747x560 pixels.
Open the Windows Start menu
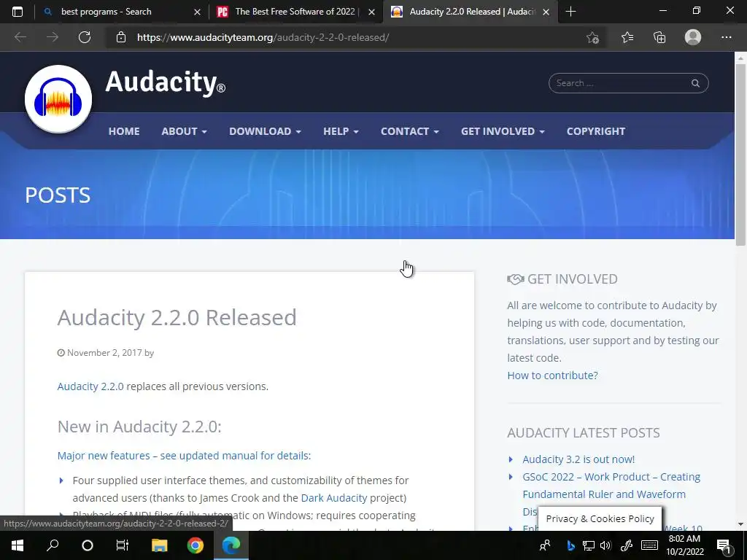click(x=18, y=545)
